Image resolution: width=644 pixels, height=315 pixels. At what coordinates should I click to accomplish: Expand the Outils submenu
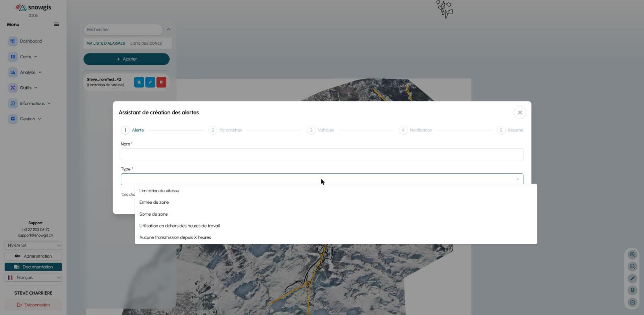pos(36,88)
